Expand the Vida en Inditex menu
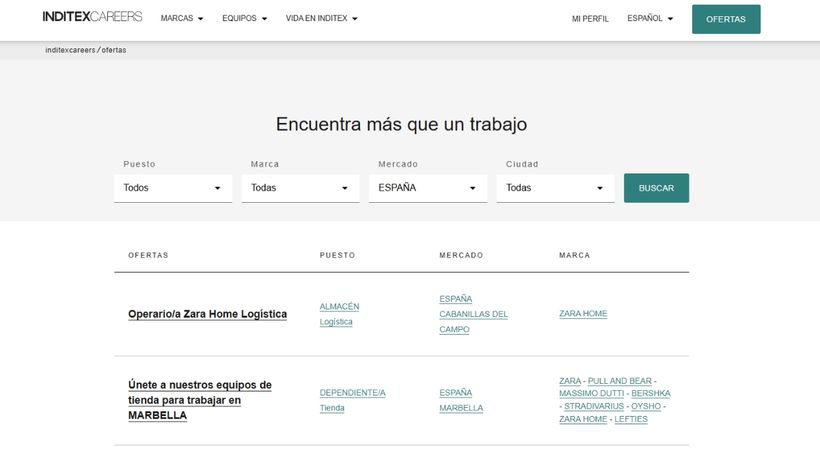820x461 pixels. tap(321, 19)
